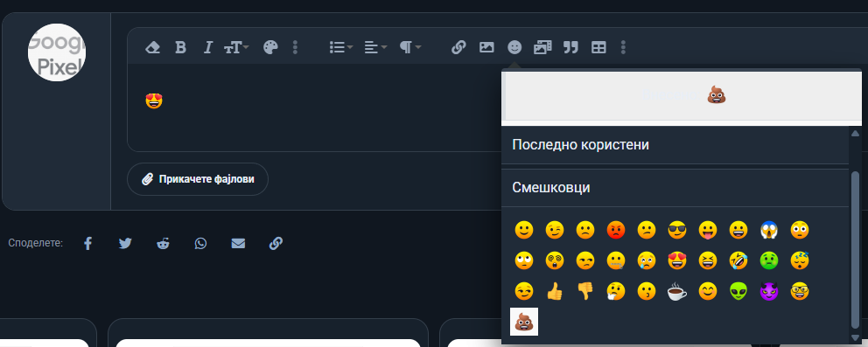Click the Google Pixel avatar

[x=57, y=52]
